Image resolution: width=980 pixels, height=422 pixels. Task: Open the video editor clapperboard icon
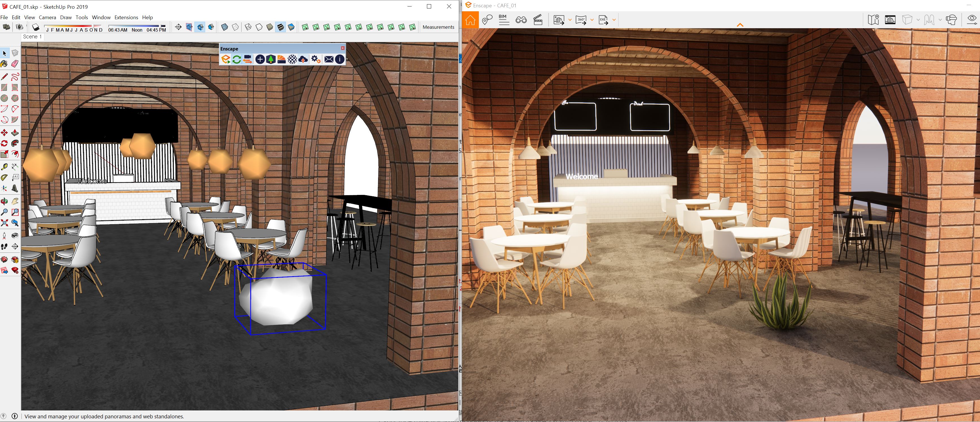coord(538,20)
